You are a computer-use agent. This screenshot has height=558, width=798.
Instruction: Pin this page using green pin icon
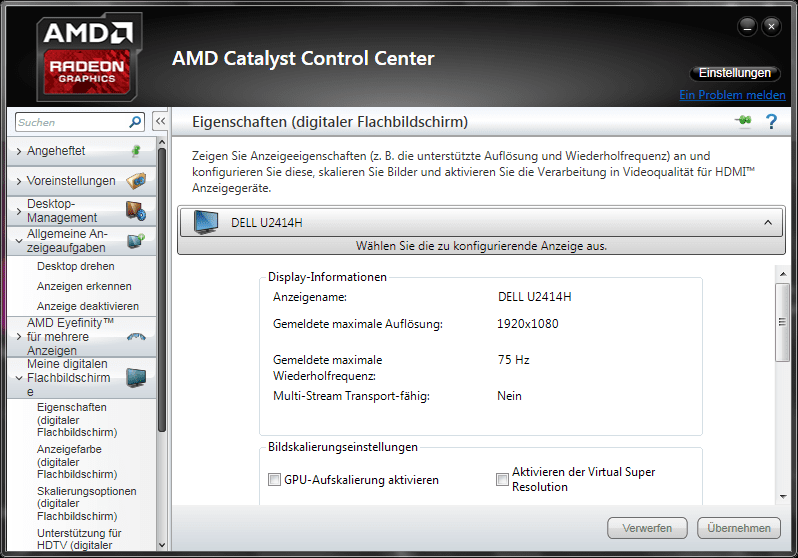(x=744, y=121)
